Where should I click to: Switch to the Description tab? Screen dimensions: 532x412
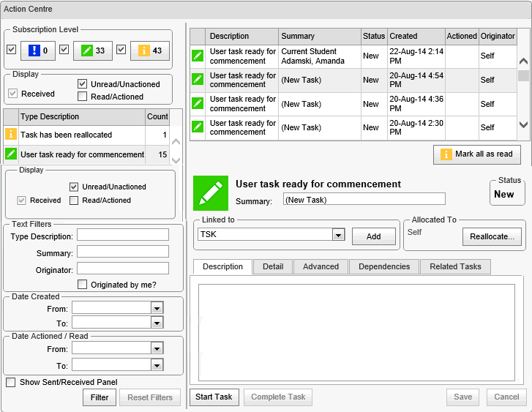tap(222, 266)
